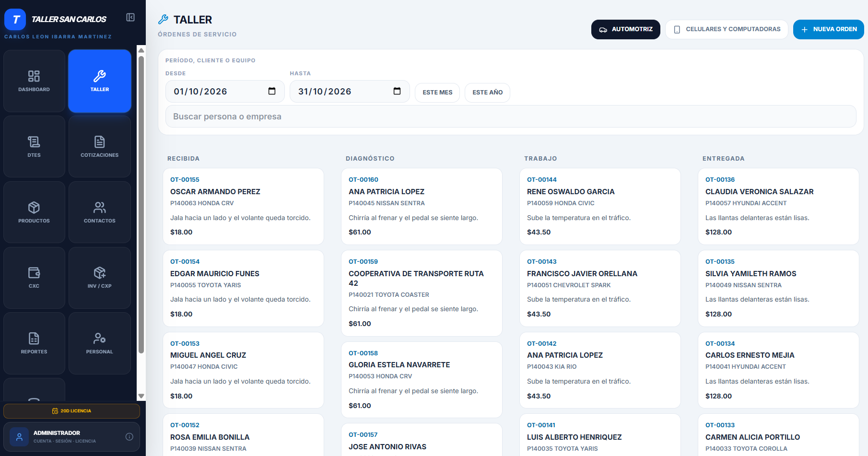This screenshot has height=456, width=868.
Task: Open order OT-00144 Rene Oswaldo Garcia
Action: (600, 206)
